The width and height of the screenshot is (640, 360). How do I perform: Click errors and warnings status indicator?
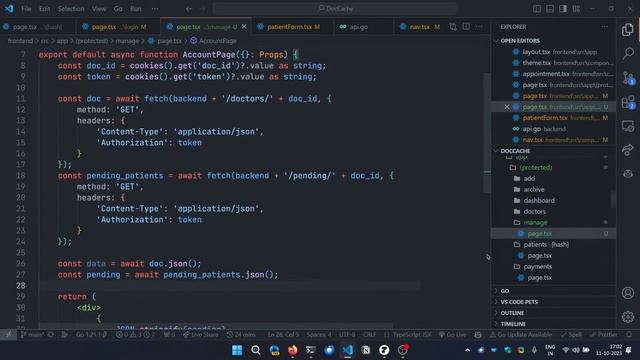(135, 335)
